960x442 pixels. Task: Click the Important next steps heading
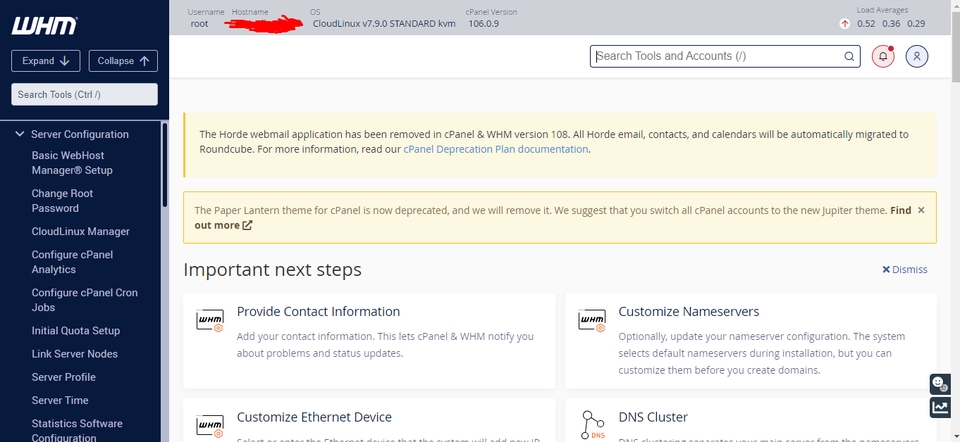click(272, 269)
